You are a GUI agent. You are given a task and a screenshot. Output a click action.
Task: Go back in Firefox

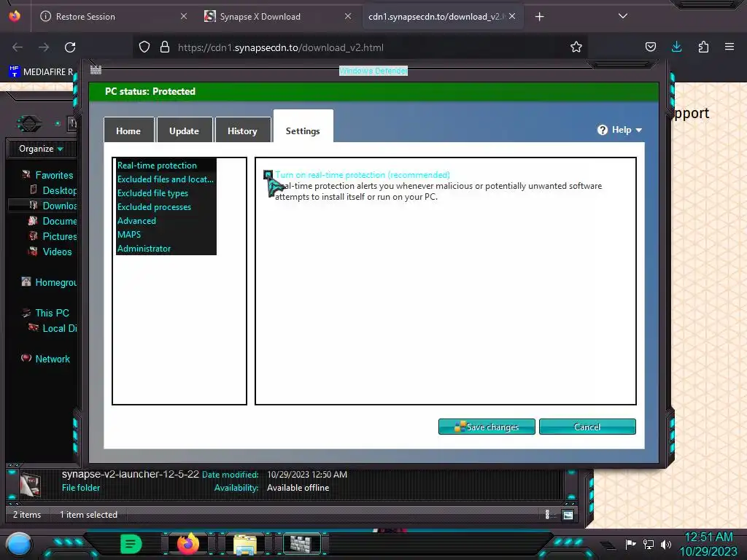18,47
